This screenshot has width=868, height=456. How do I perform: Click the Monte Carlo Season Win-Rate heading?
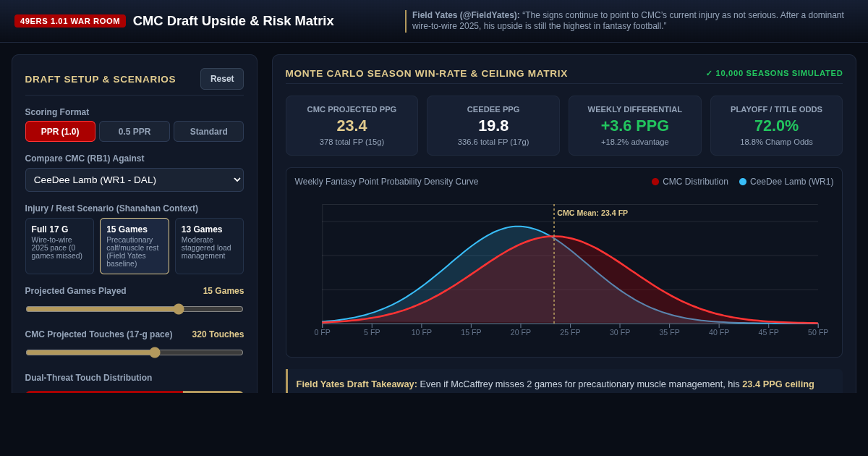pyautogui.click(x=427, y=73)
